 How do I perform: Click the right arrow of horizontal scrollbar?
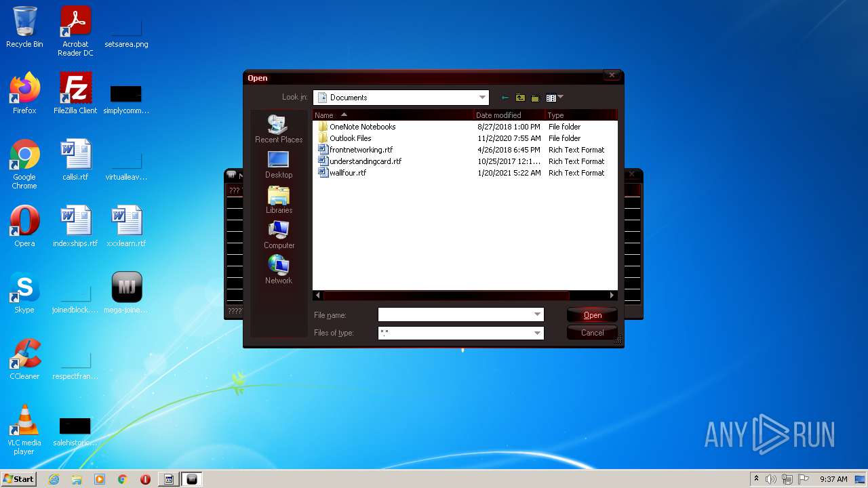tap(612, 296)
